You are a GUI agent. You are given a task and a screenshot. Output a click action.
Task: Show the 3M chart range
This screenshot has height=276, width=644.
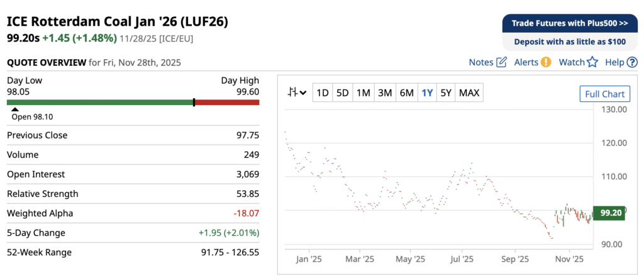coord(384,93)
